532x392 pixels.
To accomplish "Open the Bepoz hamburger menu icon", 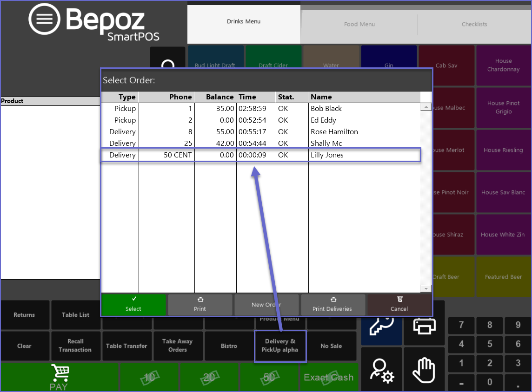I will coord(44,20).
